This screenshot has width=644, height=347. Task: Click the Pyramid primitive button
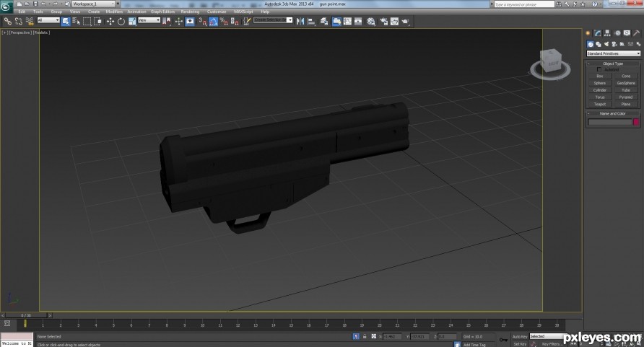click(626, 97)
